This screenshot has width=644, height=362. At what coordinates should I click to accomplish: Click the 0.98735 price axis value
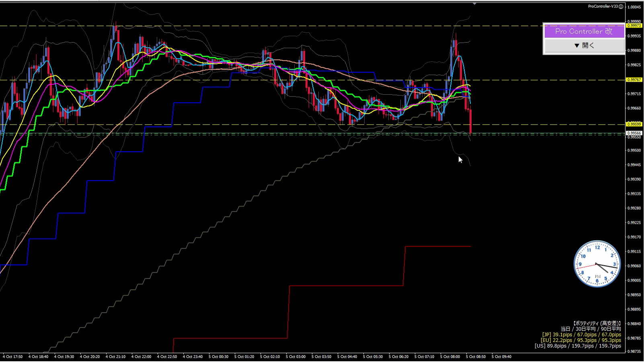click(634, 352)
